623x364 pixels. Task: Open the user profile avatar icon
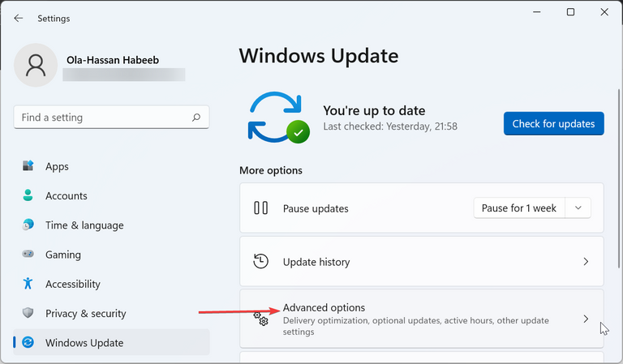[x=36, y=65]
